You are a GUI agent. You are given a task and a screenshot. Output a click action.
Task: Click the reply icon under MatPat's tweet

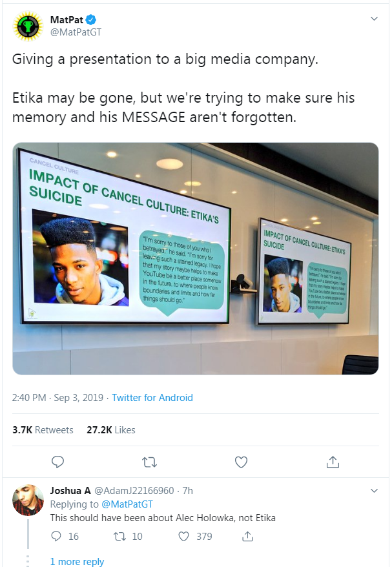(x=57, y=462)
